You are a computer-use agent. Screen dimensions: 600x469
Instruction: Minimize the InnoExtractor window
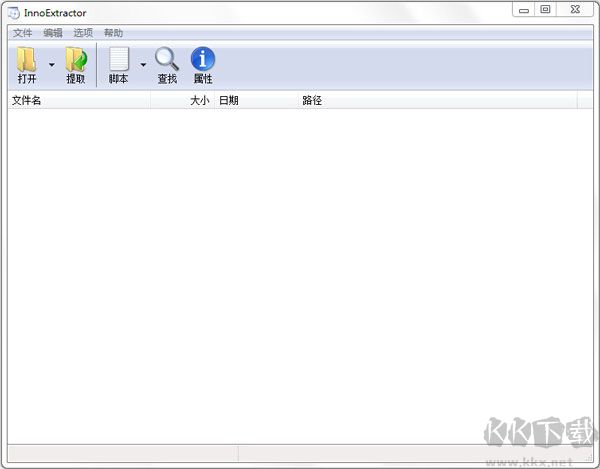point(523,10)
